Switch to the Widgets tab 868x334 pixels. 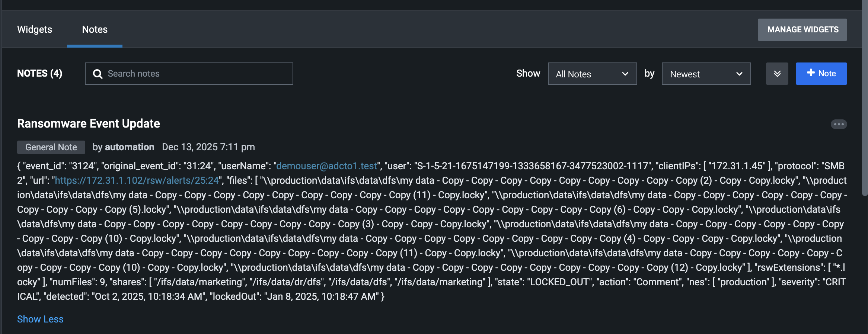tap(35, 29)
